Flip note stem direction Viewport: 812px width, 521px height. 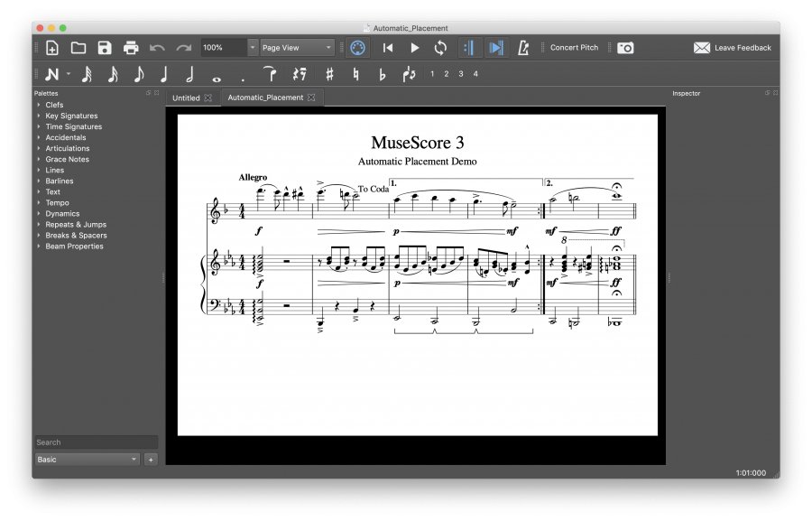pos(409,74)
